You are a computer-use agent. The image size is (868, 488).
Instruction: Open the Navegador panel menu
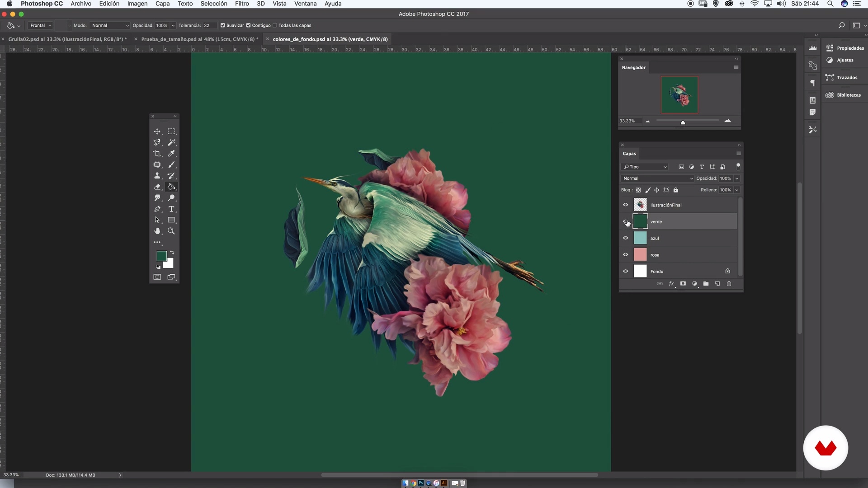coord(736,67)
